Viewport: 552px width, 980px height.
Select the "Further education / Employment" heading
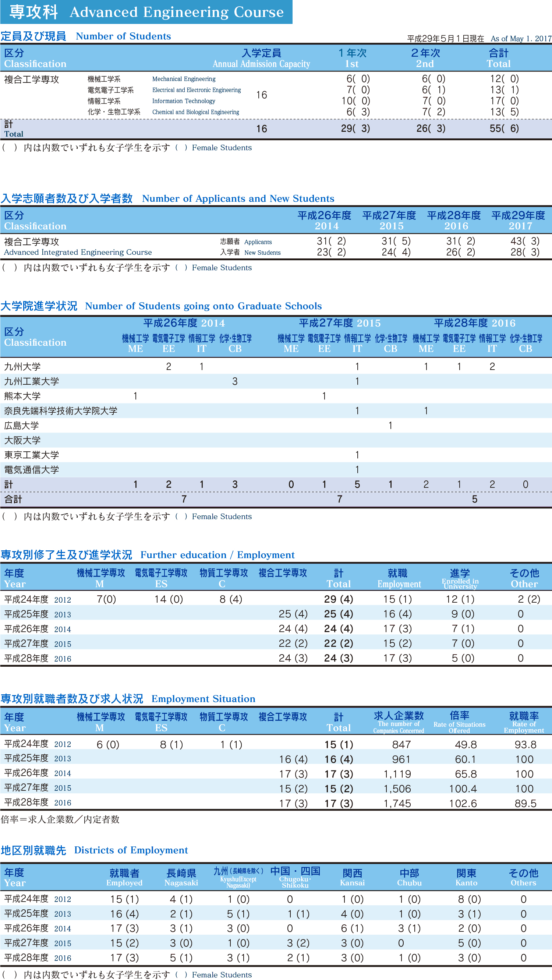pyautogui.click(x=217, y=555)
